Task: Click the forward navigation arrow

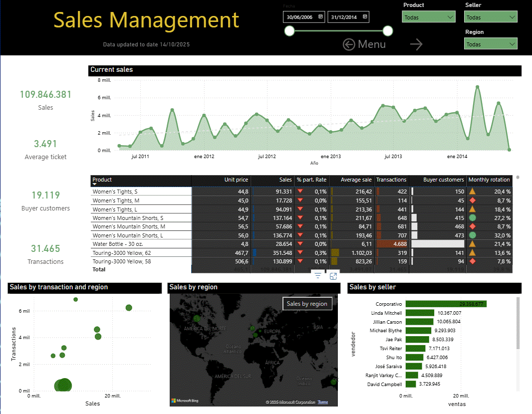Action: pos(416,44)
